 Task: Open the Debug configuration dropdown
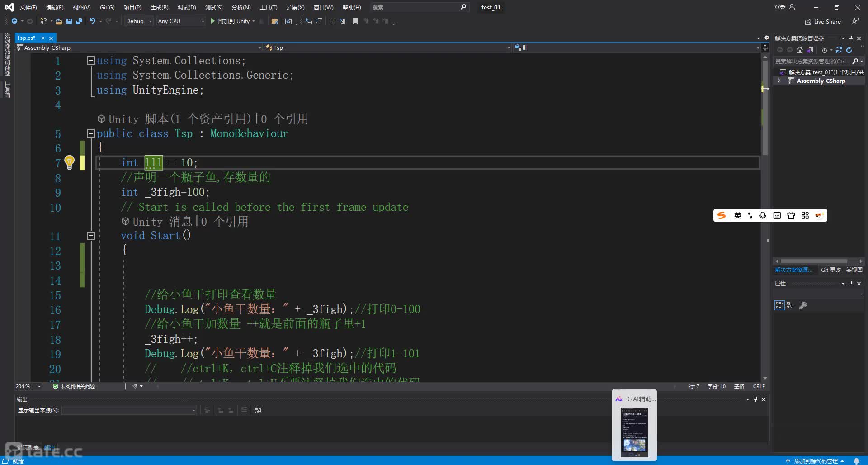tap(138, 21)
